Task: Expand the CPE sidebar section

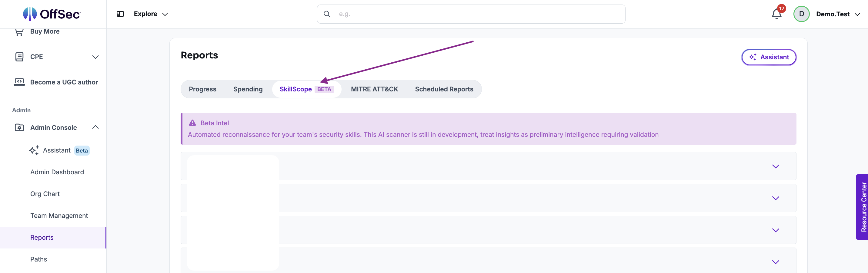Action: (x=95, y=57)
